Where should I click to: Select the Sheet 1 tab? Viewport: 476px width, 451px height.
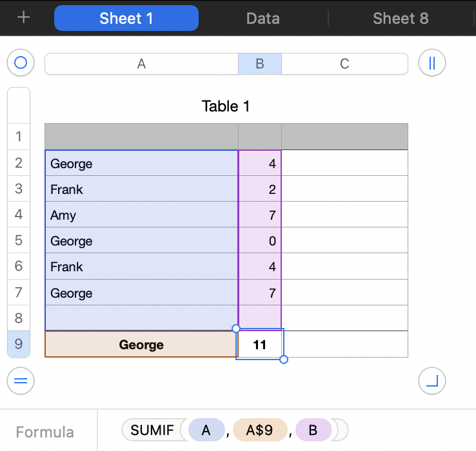point(126,18)
